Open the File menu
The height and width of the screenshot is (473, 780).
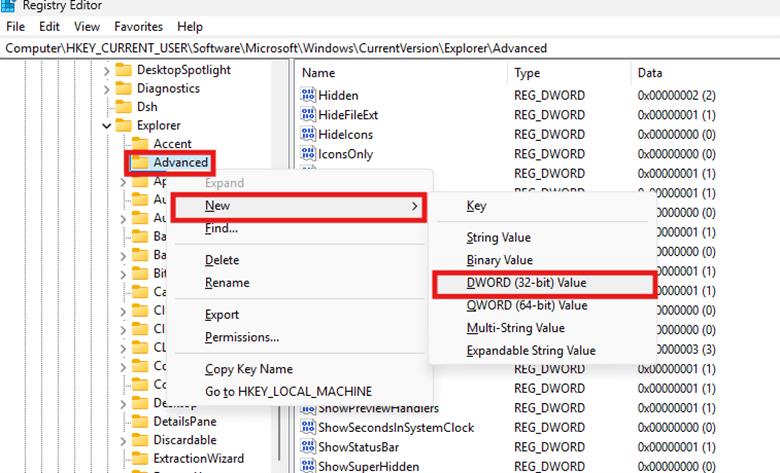tap(15, 26)
